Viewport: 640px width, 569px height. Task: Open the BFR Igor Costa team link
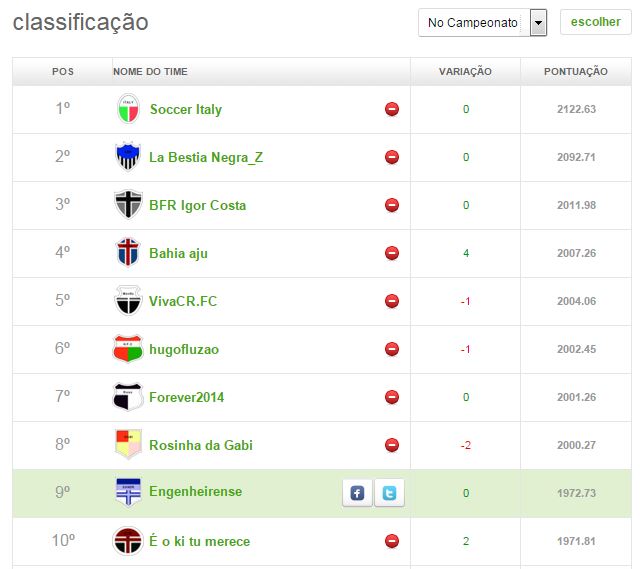[197, 205]
